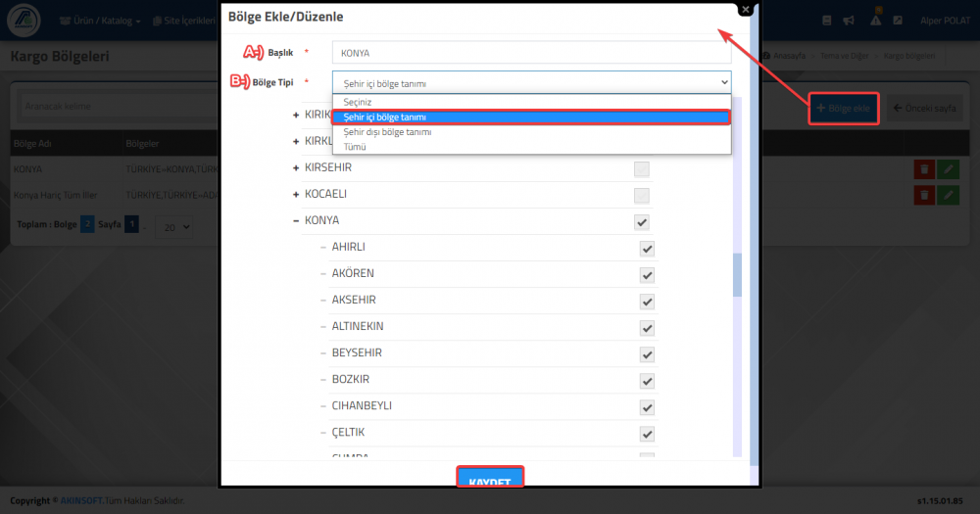Choose the Tümü option
The width and height of the screenshot is (980, 514).
pos(355,147)
